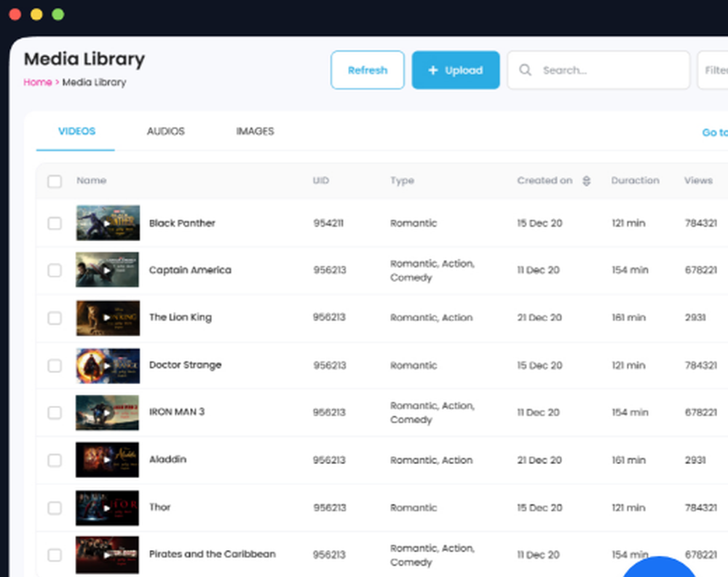Play The Lion King video thumbnail

108,318
